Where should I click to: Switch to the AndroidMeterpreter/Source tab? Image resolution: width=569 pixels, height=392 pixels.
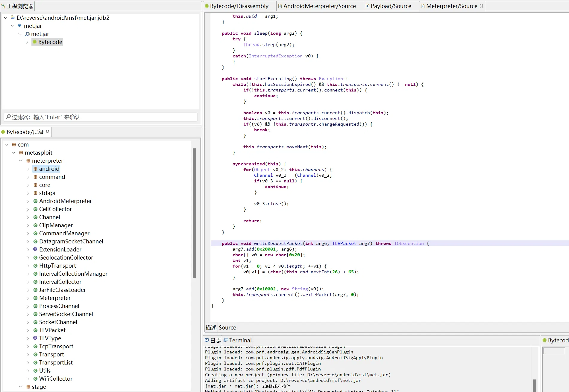(x=319, y=6)
